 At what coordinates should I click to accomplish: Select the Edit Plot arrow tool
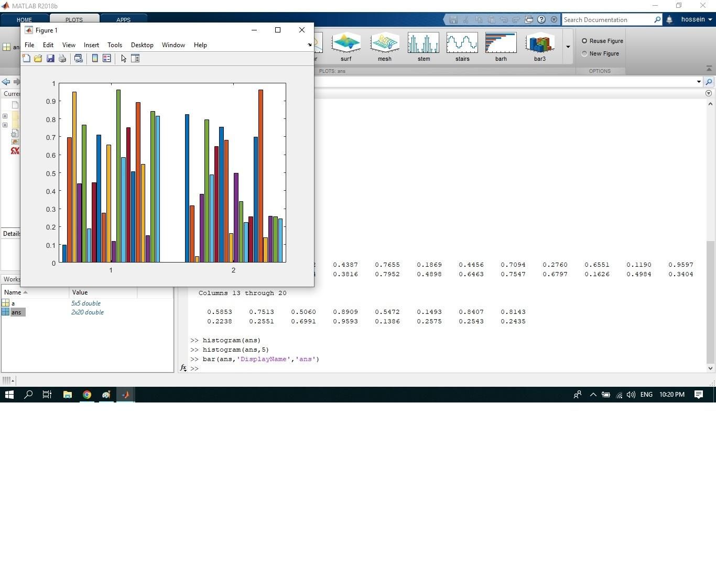(124, 59)
